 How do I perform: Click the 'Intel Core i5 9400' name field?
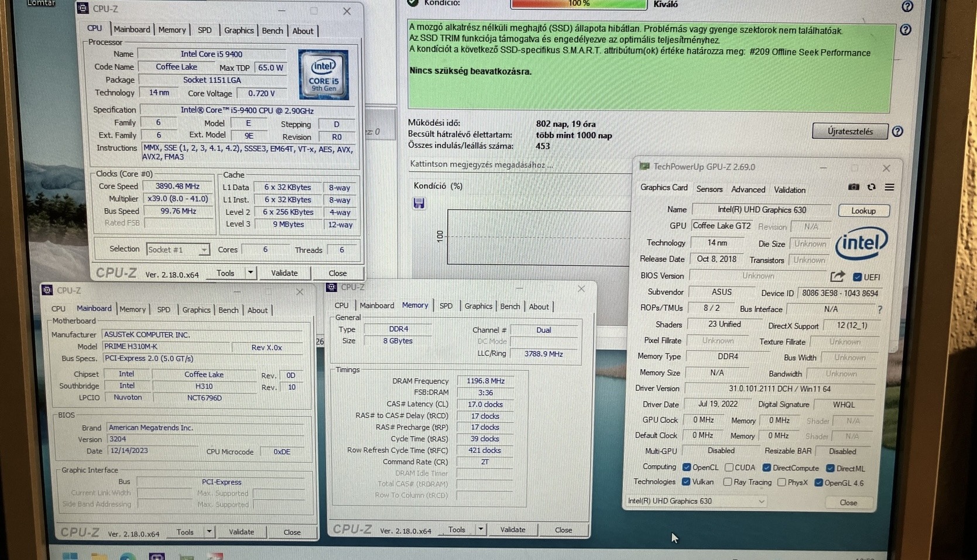[x=211, y=54]
